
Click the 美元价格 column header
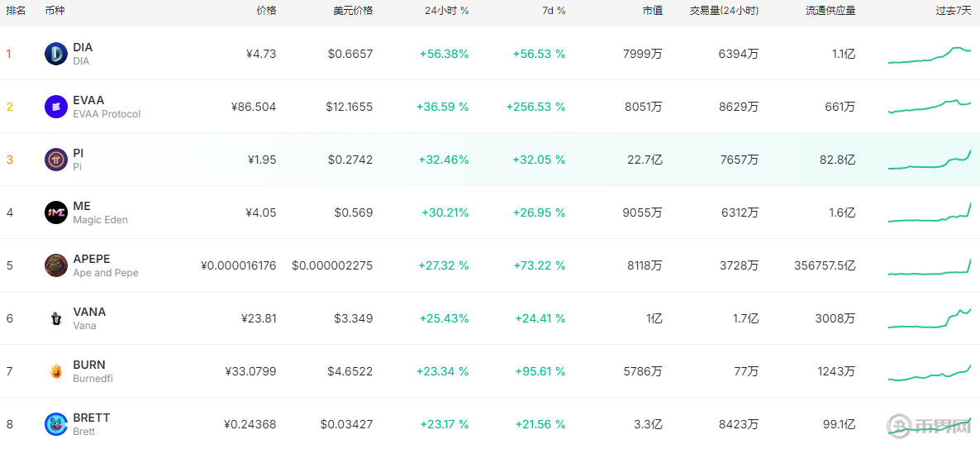coord(353,11)
